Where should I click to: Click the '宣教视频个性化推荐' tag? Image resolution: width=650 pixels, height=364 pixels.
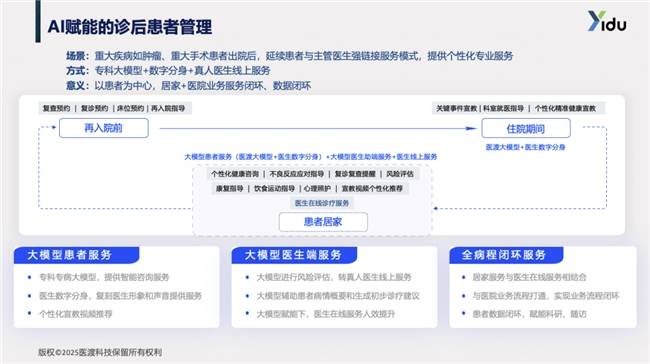point(372,189)
